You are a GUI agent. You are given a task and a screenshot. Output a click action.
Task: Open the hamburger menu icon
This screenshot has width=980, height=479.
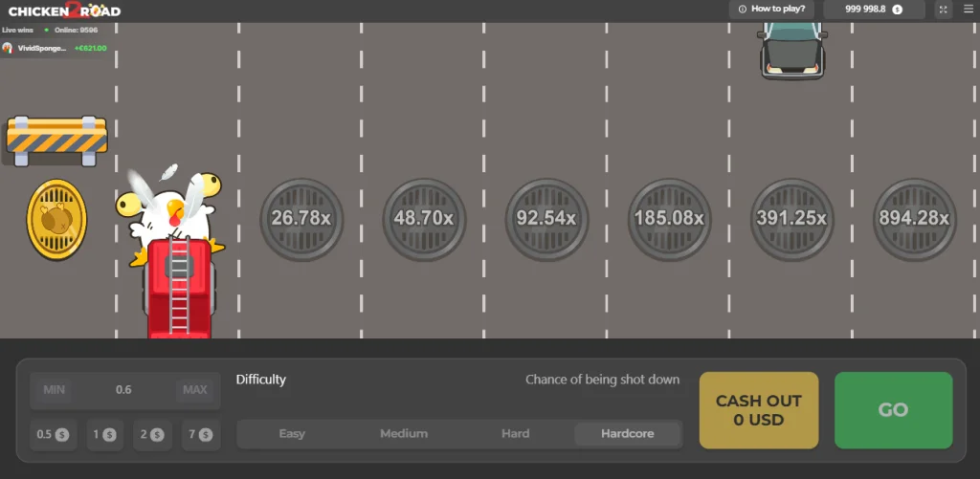pyautogui.click(x=968, y=10)
